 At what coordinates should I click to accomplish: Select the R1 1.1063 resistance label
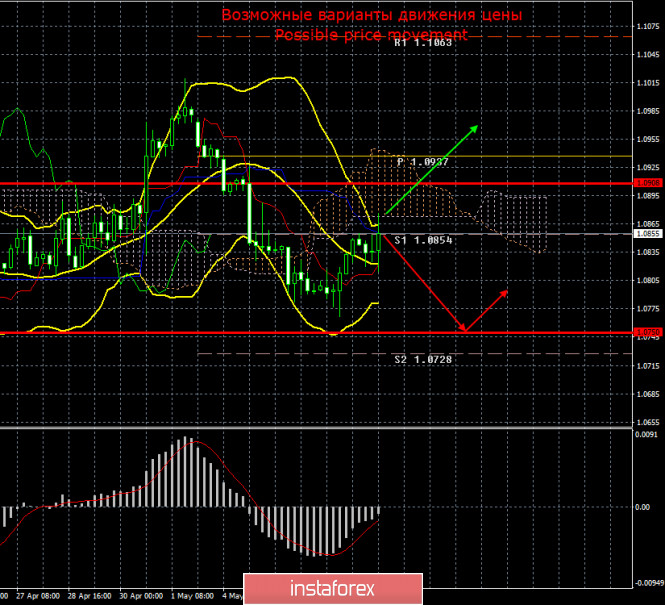pos(423,42)
